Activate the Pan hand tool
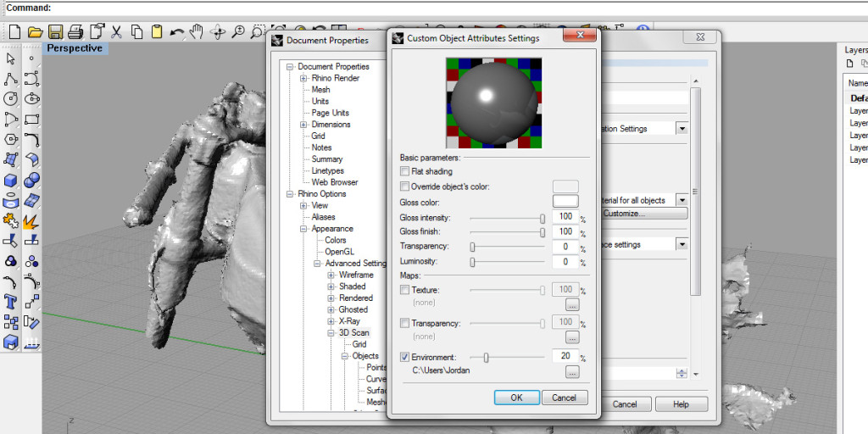 [x=197, y=32]
